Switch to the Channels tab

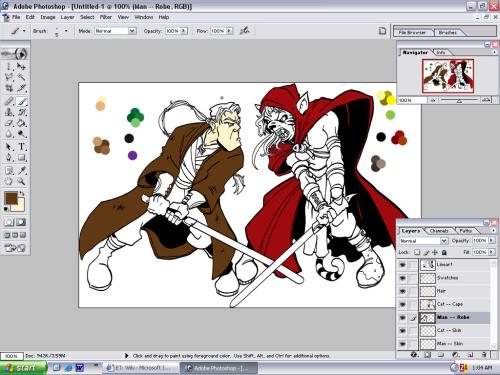tap(439, 231)
